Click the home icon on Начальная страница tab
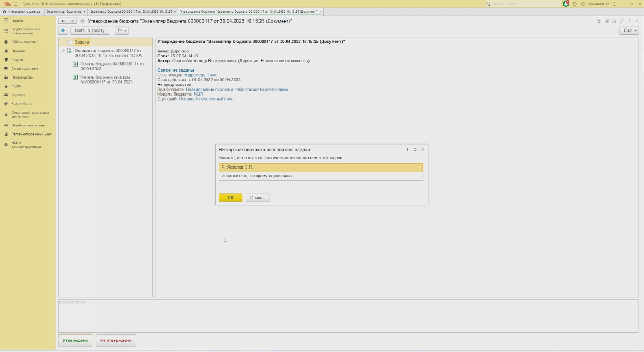Image resolution: width=644 pixels, height=352 pixels. [x=5, y=11]
